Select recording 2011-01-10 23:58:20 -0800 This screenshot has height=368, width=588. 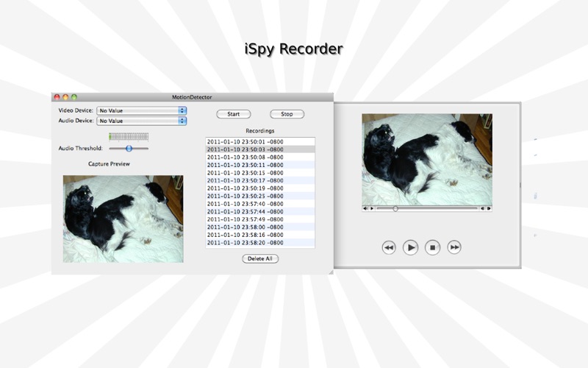tap(260, 243)
